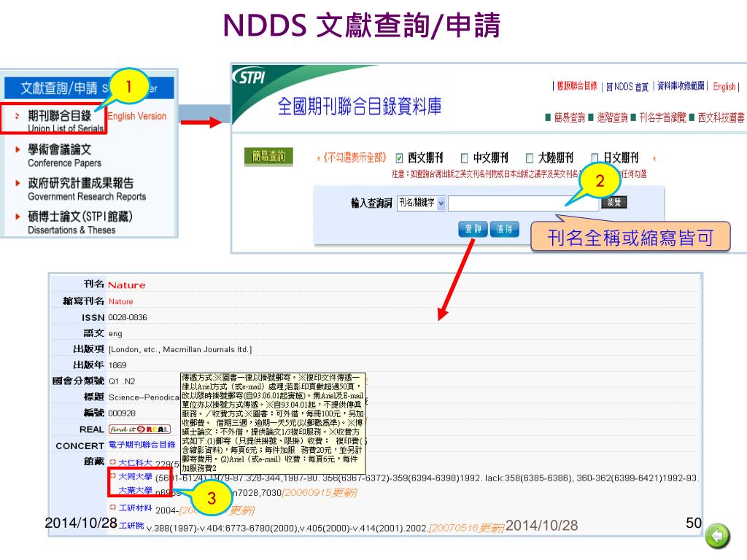Click red icon beside 大同大學

113,475
